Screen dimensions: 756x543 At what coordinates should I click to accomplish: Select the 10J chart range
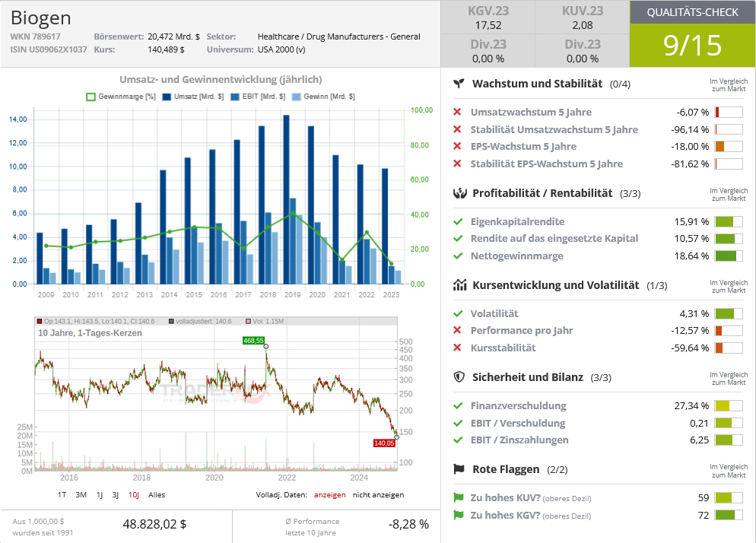(x=134, y=495)
